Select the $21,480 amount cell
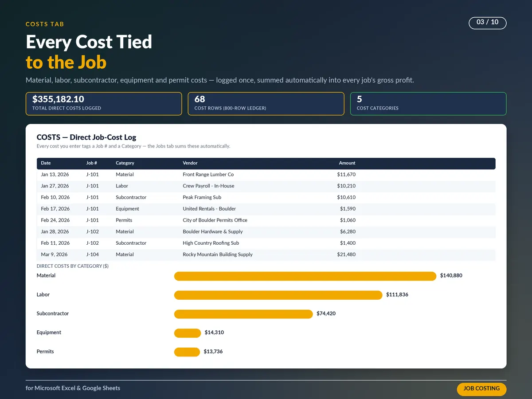 346,254
